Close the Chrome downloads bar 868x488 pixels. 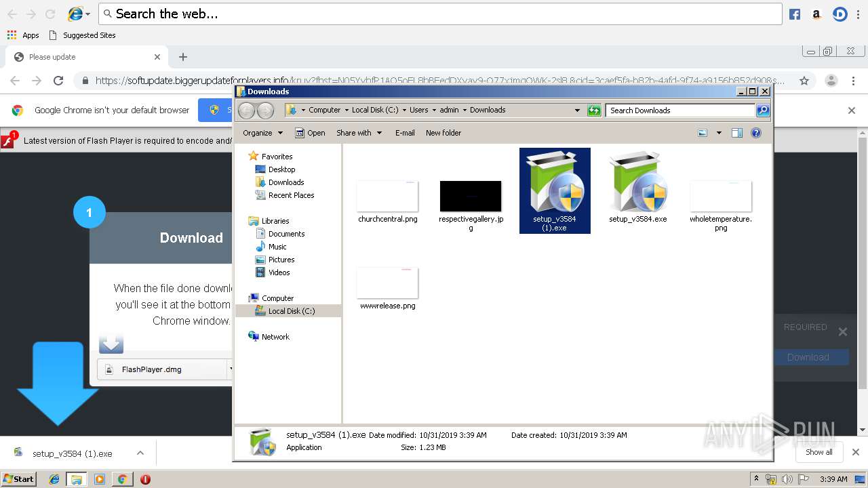855,452
